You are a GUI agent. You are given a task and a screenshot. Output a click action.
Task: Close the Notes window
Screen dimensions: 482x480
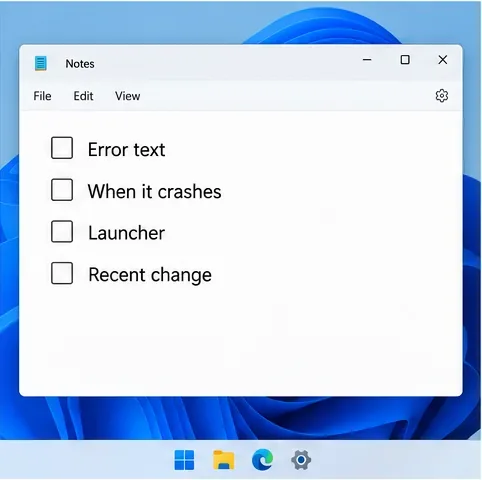pyautogui.click(x=443, y=60)
